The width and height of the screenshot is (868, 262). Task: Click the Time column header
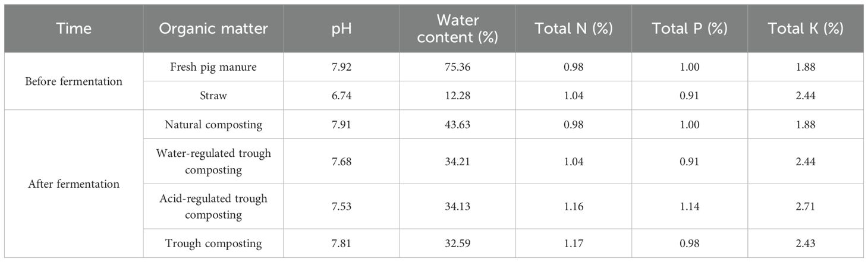(74, 29)
